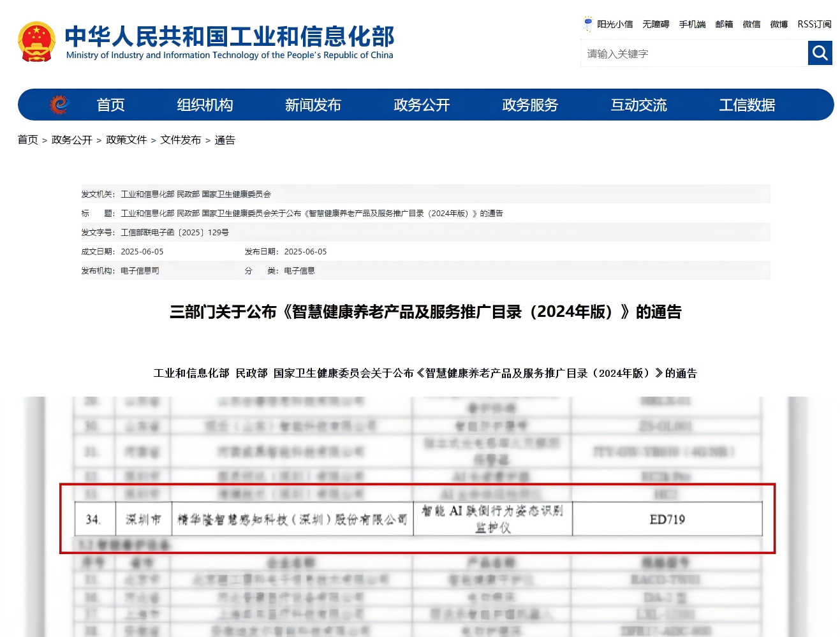Open the 首页 navigation tab

click(x=110, y=105)
